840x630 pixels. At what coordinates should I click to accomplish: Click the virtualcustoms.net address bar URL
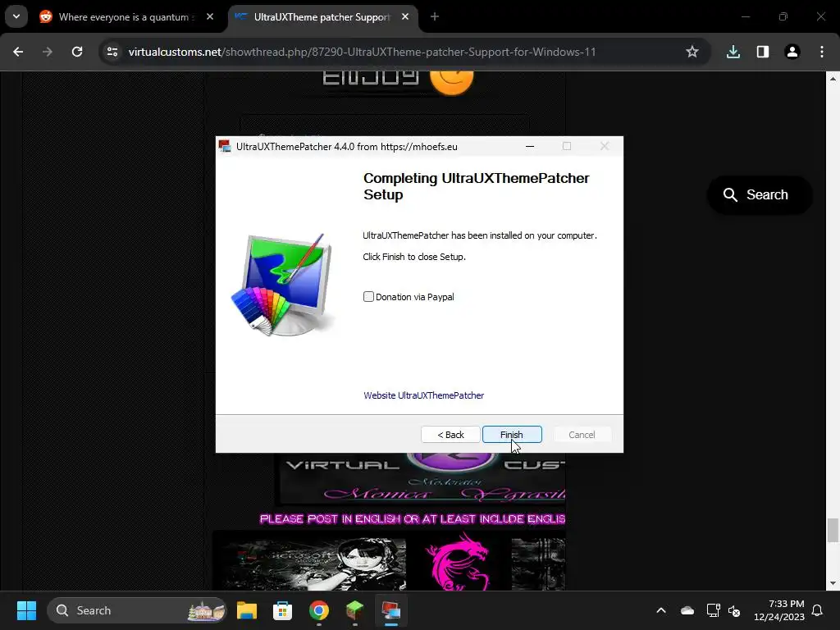tap(362, 52)
